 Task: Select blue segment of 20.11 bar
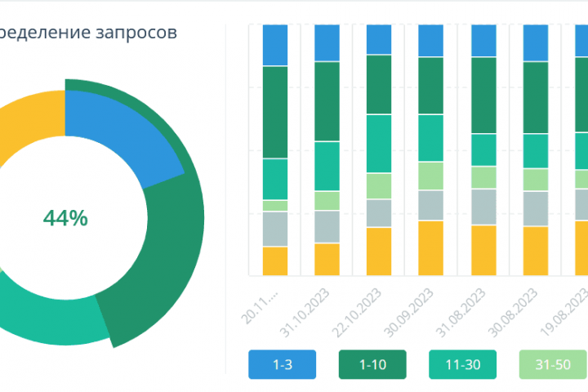coord(275,45)
